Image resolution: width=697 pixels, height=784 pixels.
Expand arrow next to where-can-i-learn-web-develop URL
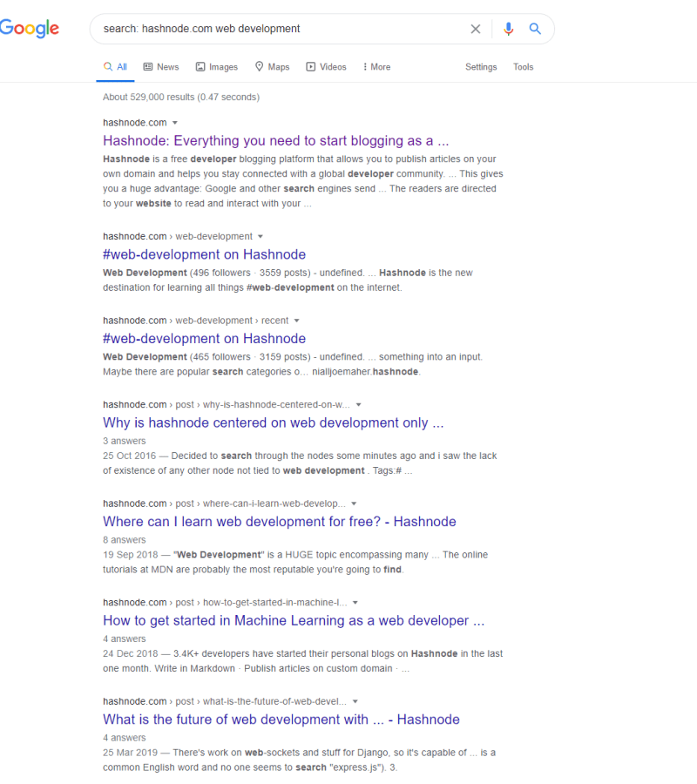point(354,504)
